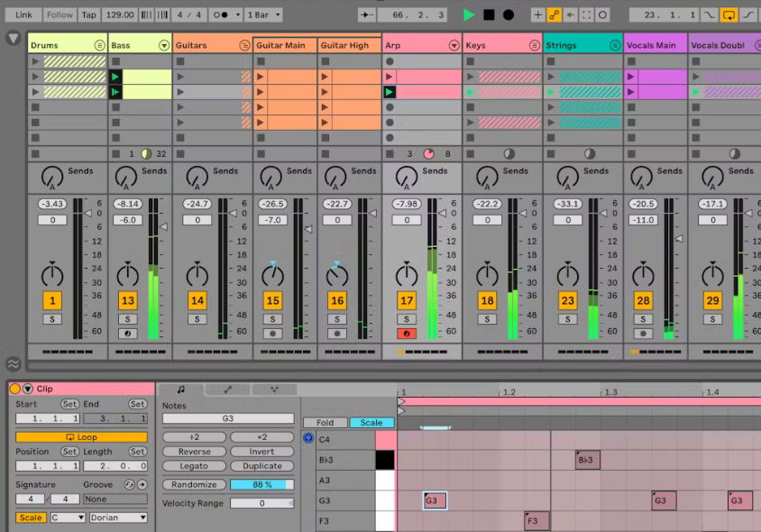The width and height of the screenshot is (761, 532).
Task: Toggle the Bass track activator 13
Action: point(128,301)
